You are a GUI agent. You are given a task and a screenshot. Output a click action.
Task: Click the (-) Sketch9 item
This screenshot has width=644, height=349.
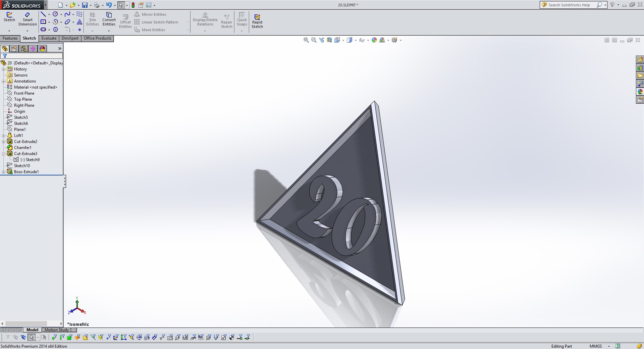click(30, 160)
